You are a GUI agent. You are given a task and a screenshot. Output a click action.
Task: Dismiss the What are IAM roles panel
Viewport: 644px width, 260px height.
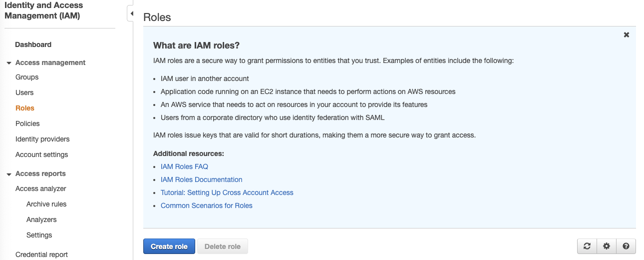point(627,35)
